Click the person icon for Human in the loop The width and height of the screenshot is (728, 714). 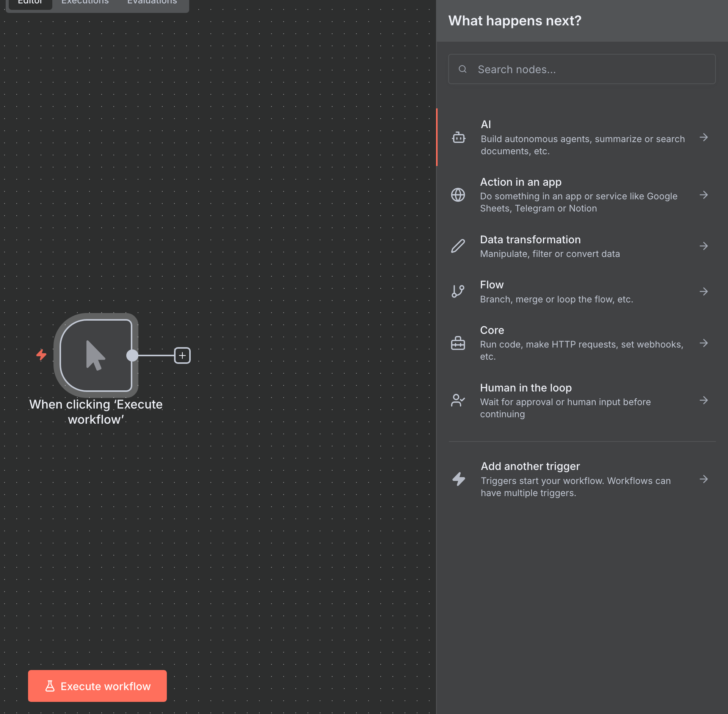point(458,400)
